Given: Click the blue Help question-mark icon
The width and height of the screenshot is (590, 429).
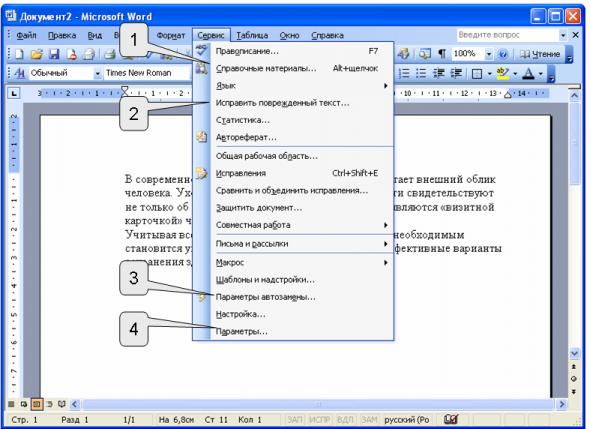Looking at the screenshot, I should (503, 54).
